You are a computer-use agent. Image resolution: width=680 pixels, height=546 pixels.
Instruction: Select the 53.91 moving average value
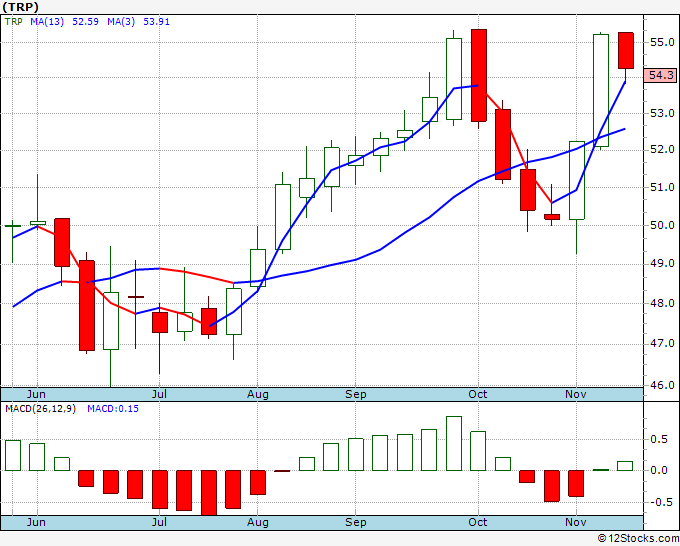coord(156,22)
